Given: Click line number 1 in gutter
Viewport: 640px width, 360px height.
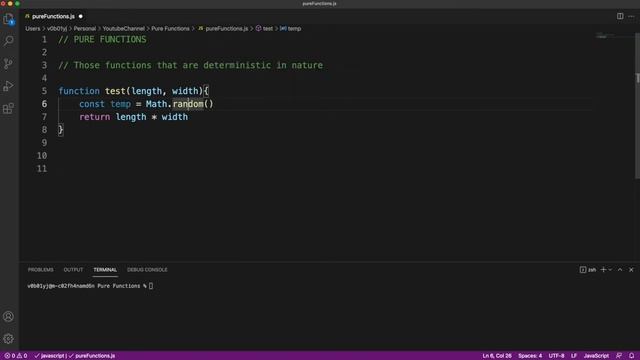Looking at the screenshot, I should click(x=44, y=40).
